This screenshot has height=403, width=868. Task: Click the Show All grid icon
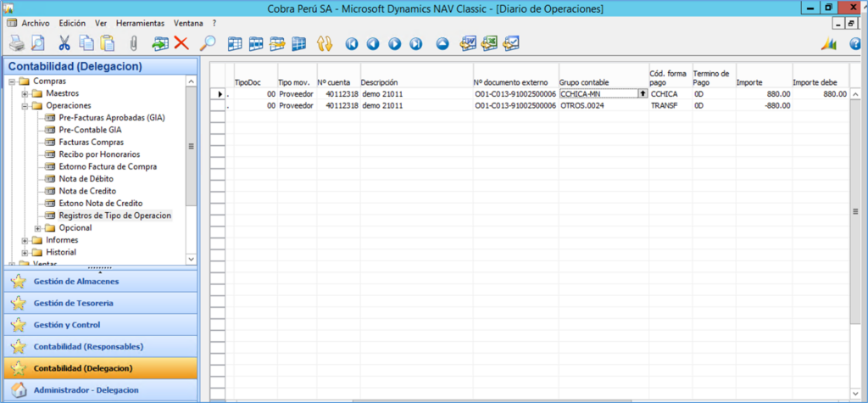pos(299,44)
